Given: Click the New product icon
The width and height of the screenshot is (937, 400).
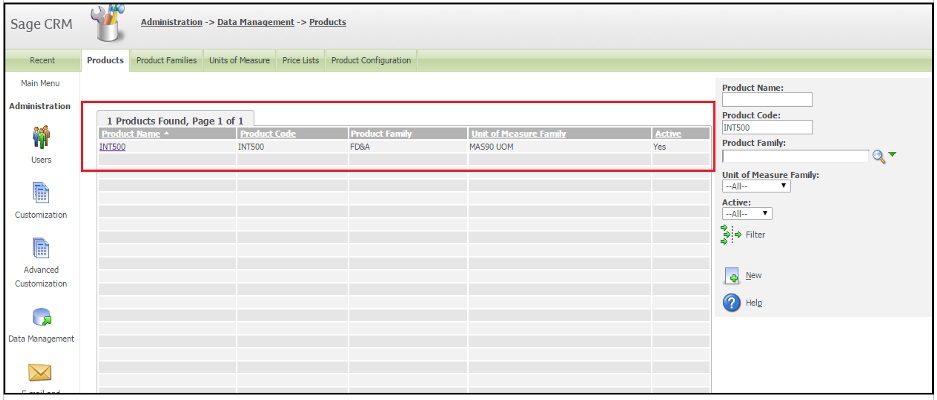Looking at the screenshot, I should point(732,276).
